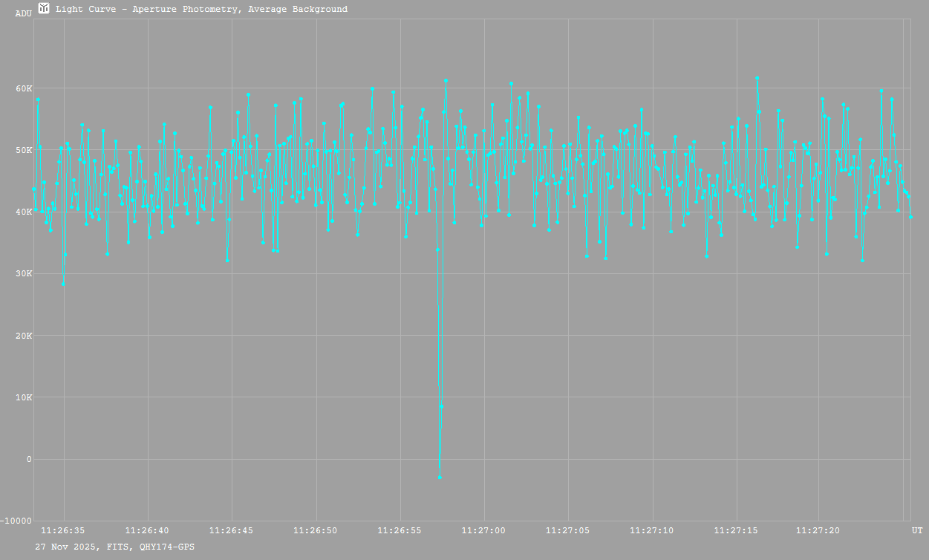
Task: Click the date and camera info footer text
Action: coord(115,546)
